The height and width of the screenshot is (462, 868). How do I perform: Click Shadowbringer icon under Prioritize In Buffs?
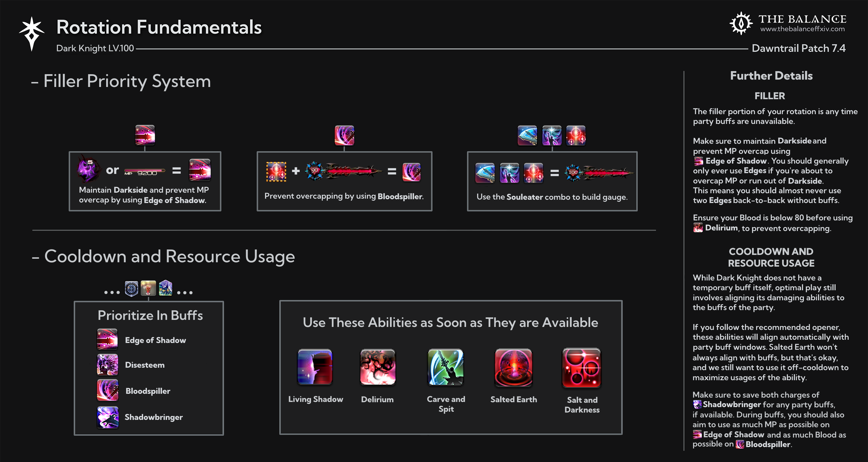tap(108, 417)
